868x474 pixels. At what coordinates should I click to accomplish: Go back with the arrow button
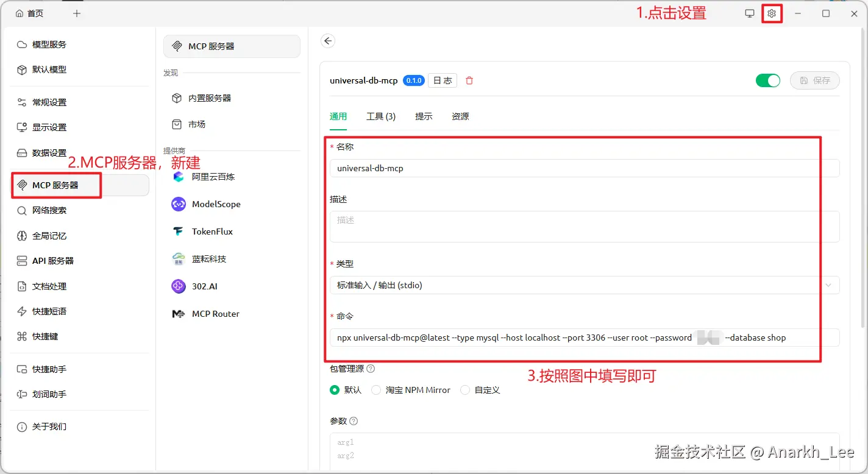(328, 41)
